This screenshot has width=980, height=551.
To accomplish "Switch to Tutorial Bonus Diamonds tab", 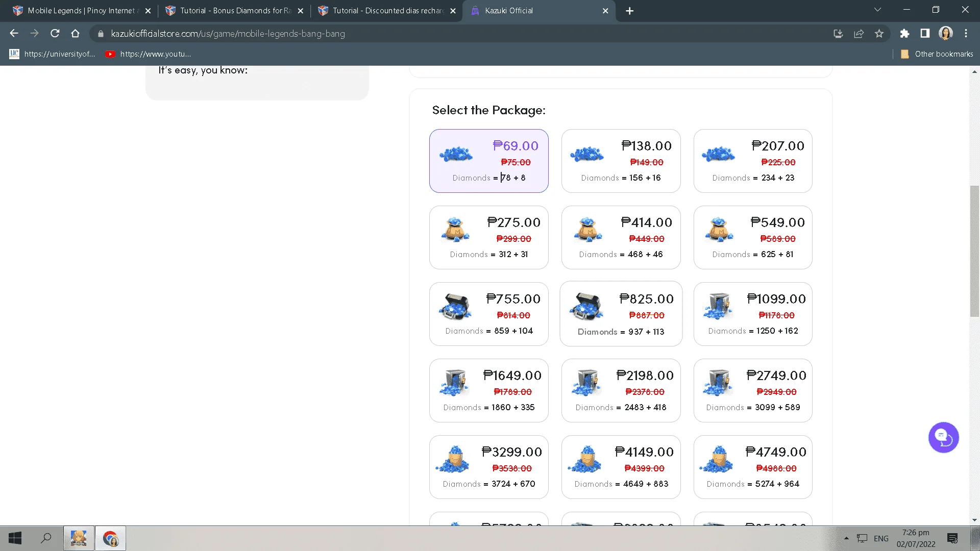I will [234, 11].
